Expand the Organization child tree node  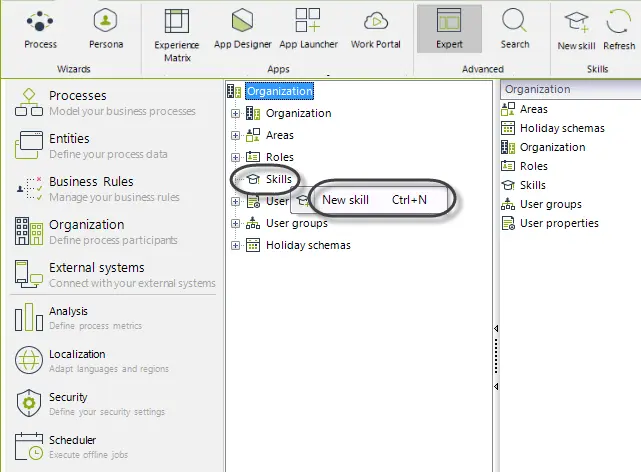235,113
